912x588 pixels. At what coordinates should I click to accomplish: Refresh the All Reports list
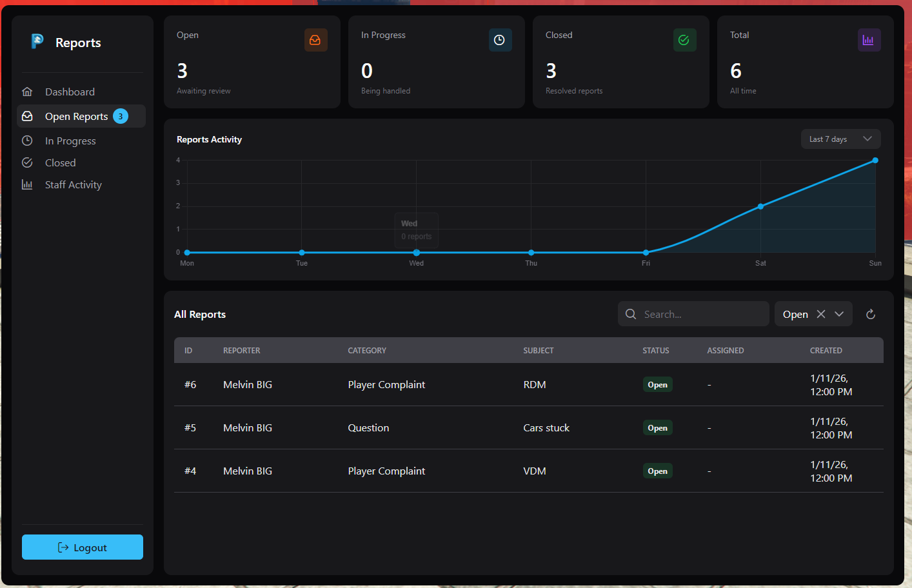871,314
